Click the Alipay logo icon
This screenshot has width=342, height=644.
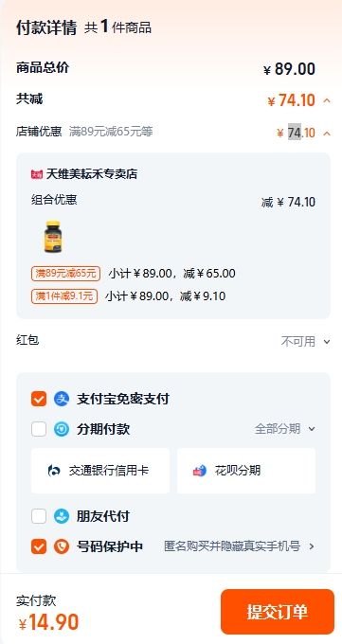[62, 399]
